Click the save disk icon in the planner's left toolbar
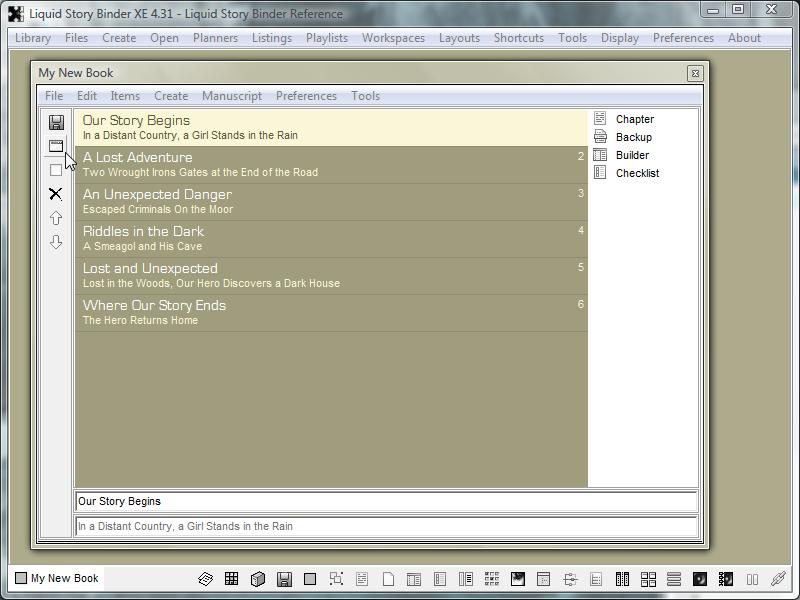 56,122
